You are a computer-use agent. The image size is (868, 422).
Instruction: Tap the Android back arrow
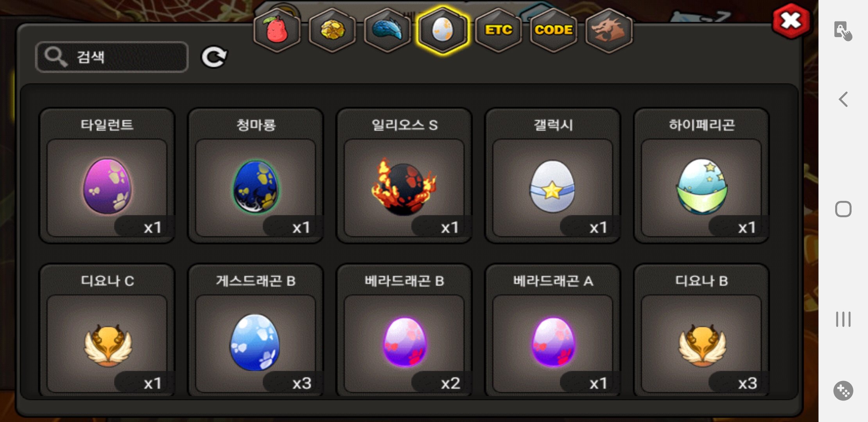(x=843, y=99)
